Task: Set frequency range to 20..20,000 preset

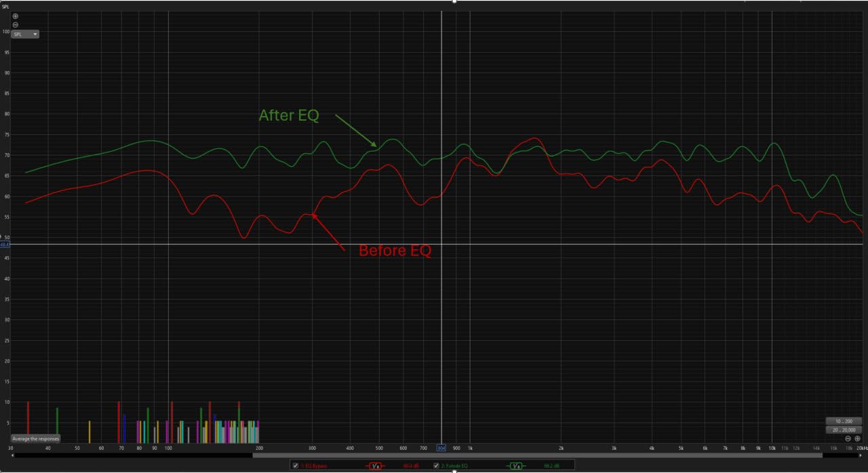Action: 844,430
